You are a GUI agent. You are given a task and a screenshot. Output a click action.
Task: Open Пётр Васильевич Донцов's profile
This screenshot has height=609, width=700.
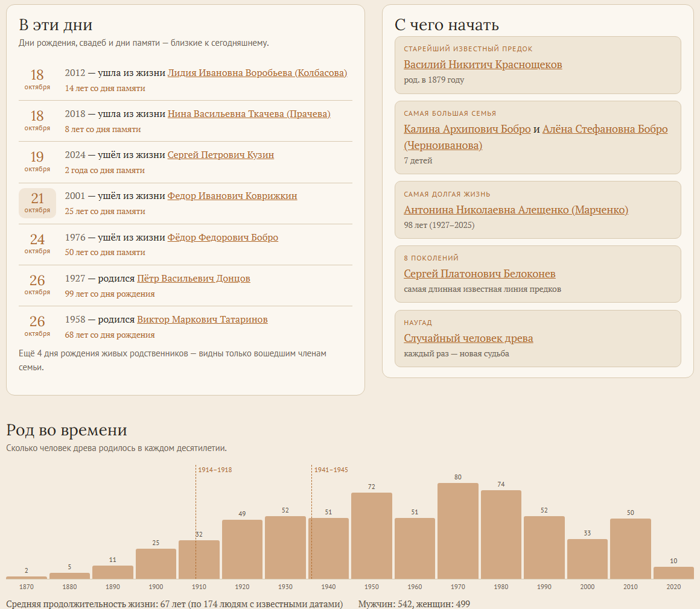pyautogui.click(x=193, y=279)
